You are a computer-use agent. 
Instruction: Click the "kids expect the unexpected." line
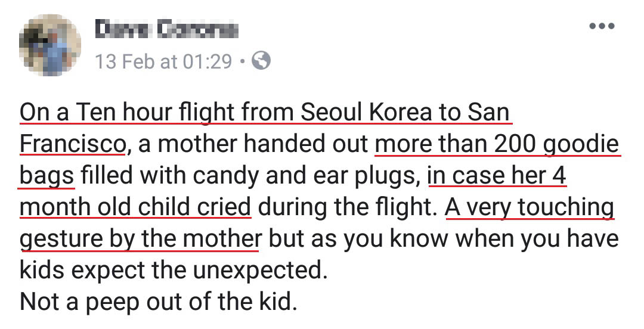tap(174, 270)
